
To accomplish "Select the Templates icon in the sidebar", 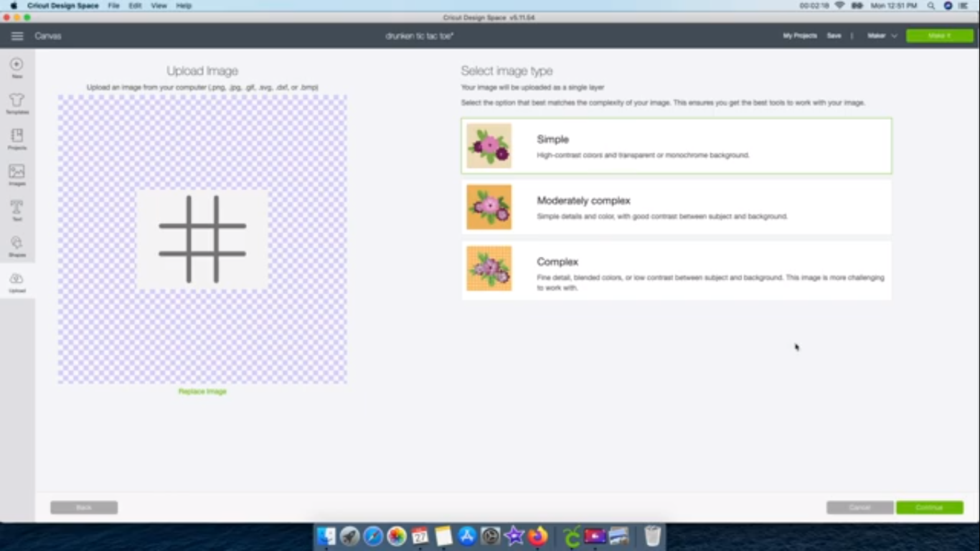I will [16, 101].
